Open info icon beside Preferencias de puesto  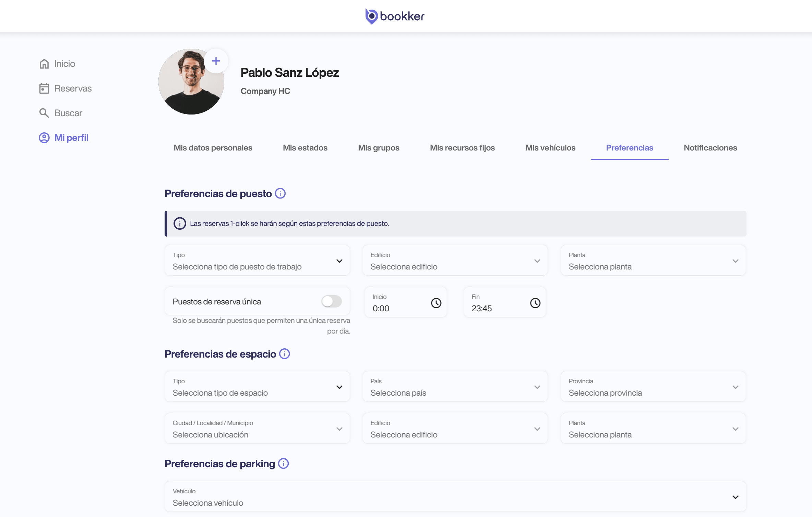pyautogui.click(x=280, y=193)
